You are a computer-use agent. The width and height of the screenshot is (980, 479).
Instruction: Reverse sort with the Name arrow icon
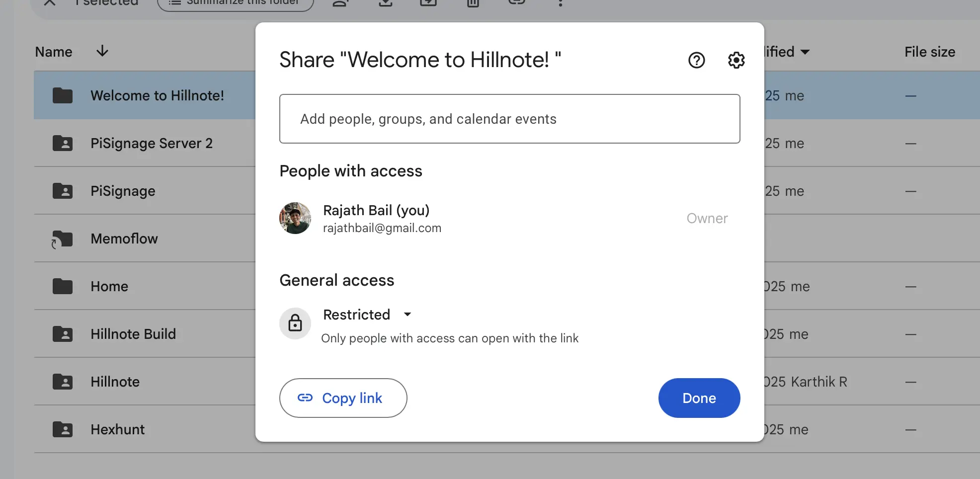[102, 51]
